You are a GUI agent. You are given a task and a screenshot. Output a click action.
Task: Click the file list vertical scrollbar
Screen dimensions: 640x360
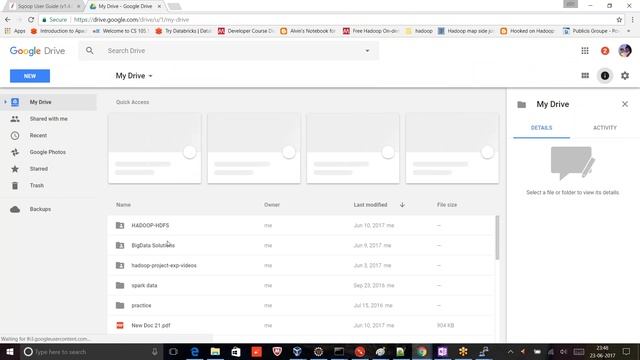(497, 238)
